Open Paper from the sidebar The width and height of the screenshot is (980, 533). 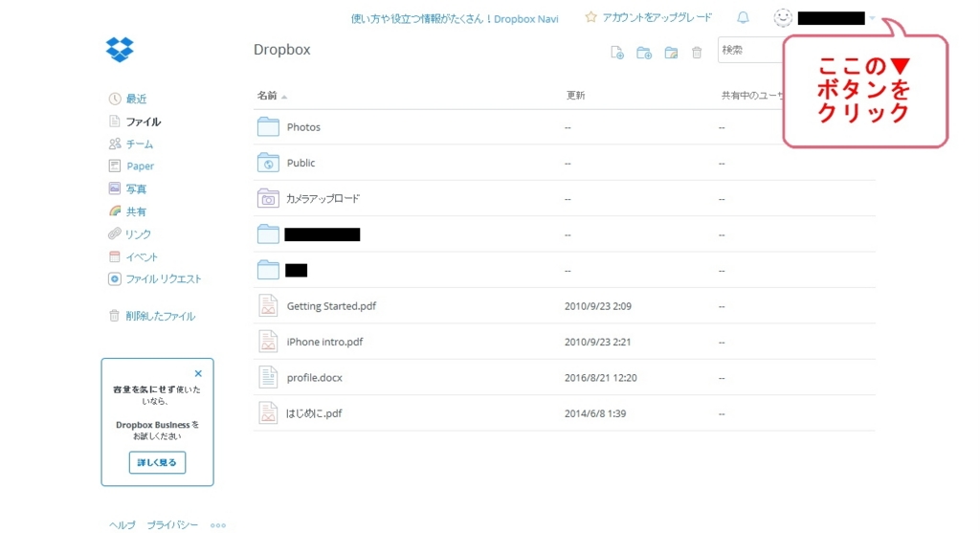click(x=140, y=166)
